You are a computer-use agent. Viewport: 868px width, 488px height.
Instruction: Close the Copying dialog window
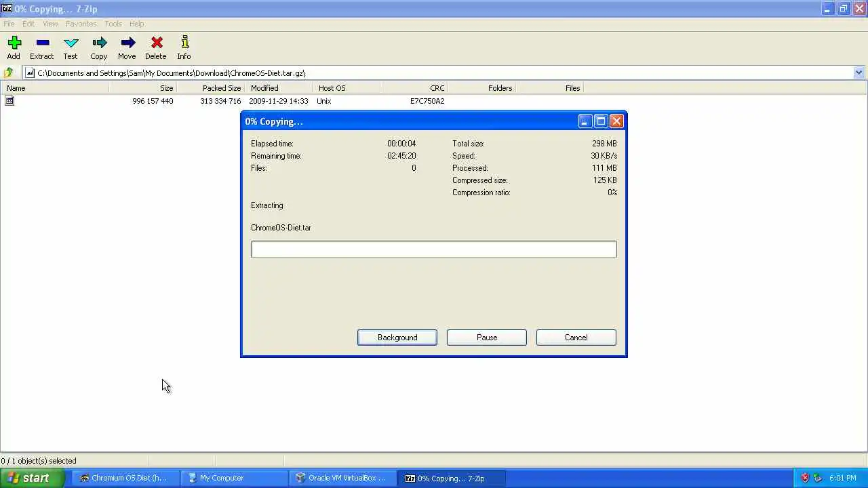[616, 121]
